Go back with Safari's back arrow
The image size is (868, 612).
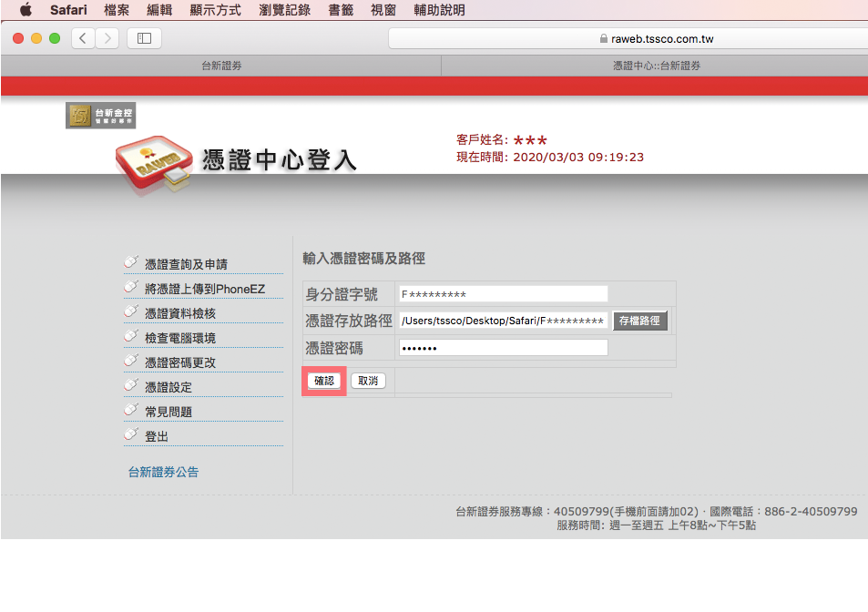tap(83, 38)
